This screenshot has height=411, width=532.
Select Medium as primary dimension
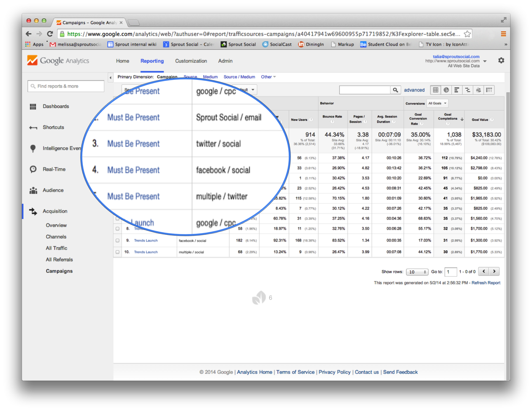(x=210, y=77)
